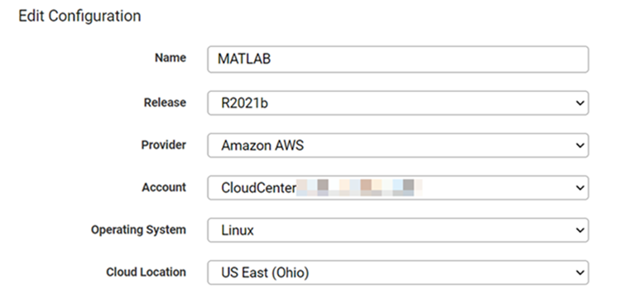Click the Name field label
644x304 pixels.
[x=170, y=58]
